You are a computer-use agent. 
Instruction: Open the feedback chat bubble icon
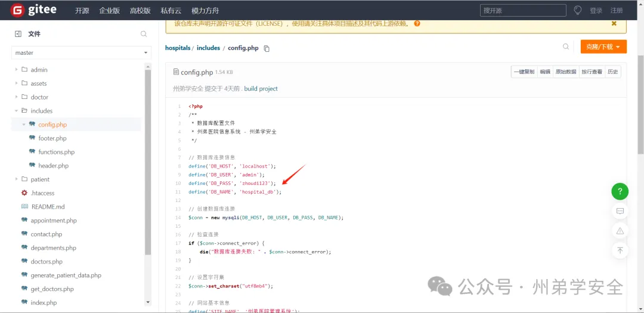[620, 211]
